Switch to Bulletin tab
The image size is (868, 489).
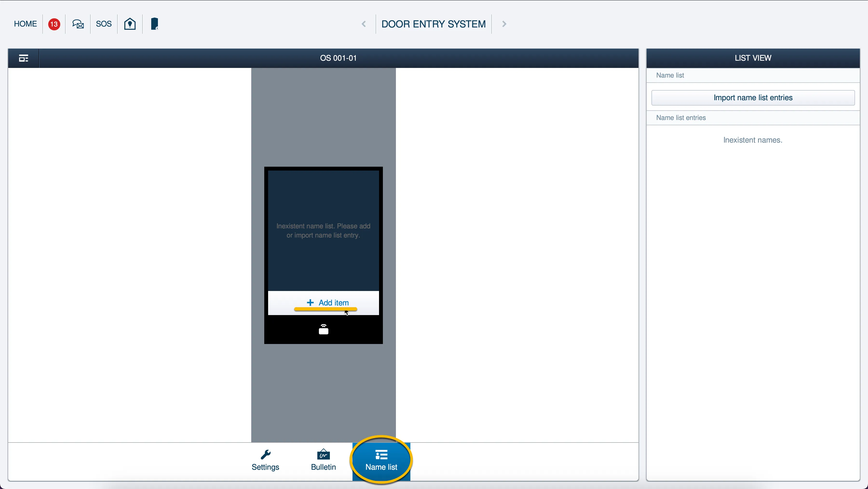coord(324,461)
